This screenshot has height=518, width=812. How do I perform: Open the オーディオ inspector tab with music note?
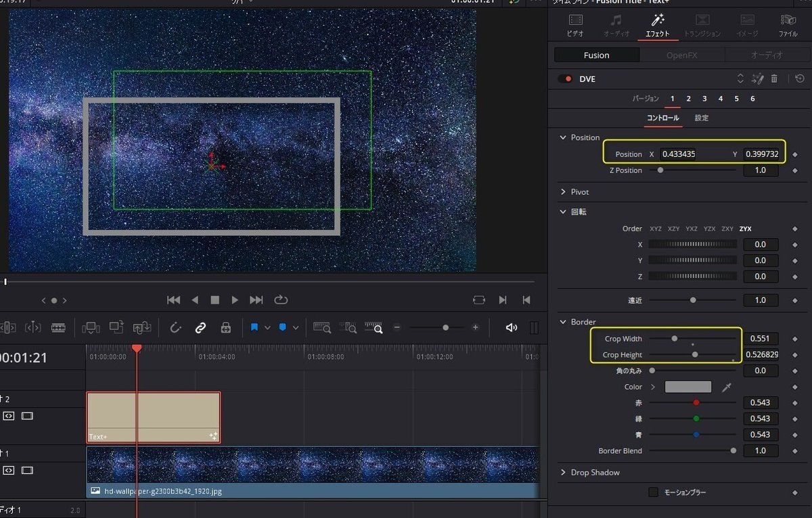pyautogui.click(x=616, y=25)
